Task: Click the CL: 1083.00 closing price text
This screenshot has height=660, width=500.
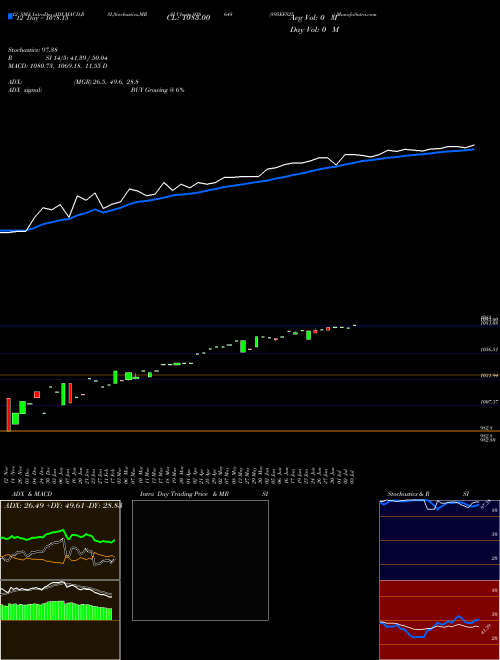Action: click(x=188, y=18)
